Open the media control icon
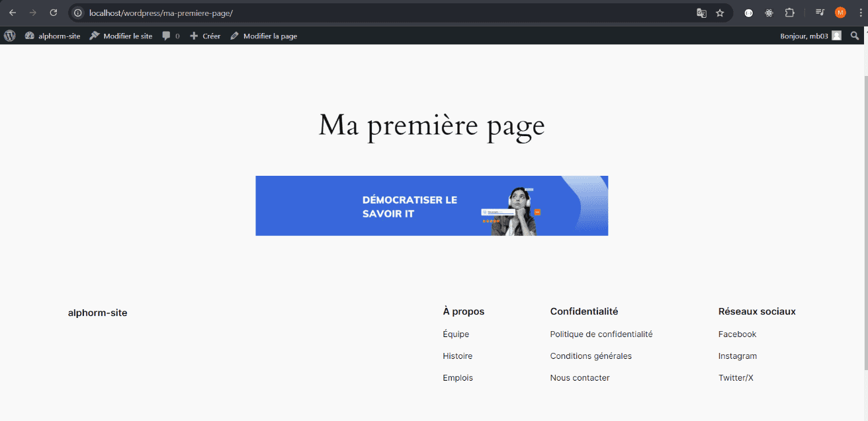The height and width of the screenshot is (421, 868). [x=820, y=13]
